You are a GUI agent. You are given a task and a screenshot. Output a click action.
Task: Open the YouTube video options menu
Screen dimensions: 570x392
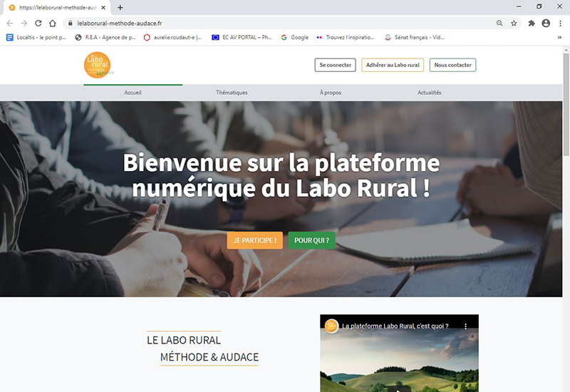[466, 326]
